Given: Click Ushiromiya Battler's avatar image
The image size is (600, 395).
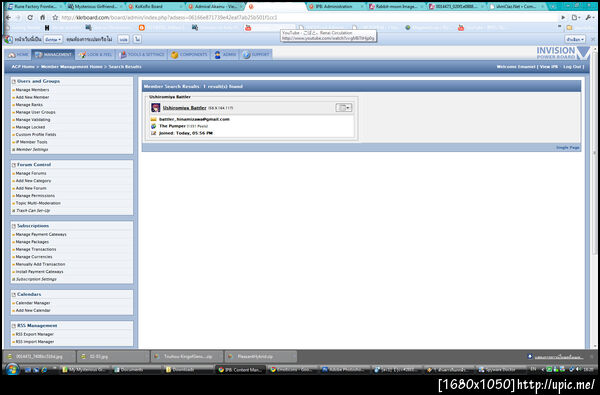Looking at the screenshot, I should (155, 108).
